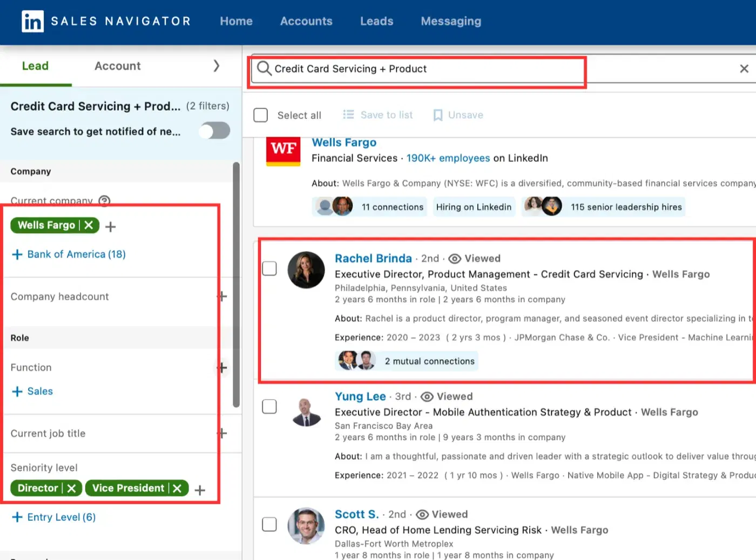
Task: Toggle the save search notification switch
Action: coord(214,131)
